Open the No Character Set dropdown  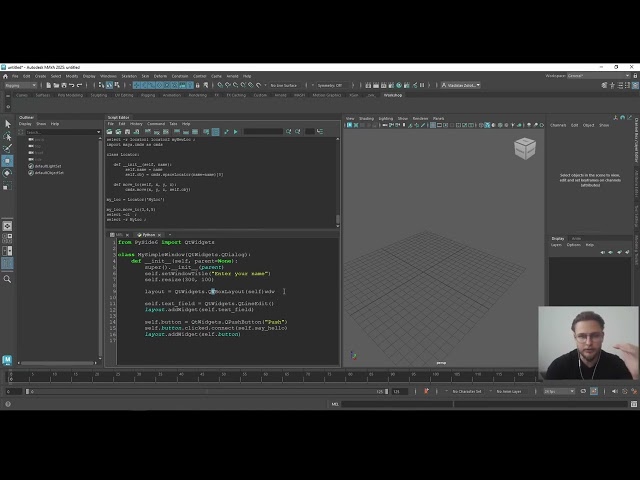[467, 391]
